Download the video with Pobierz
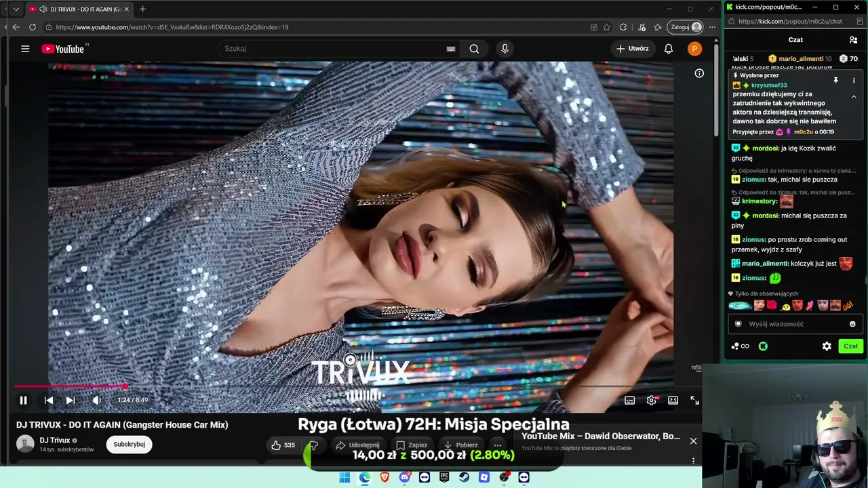This screenshot has height=488, width=868. coord(460,445)
